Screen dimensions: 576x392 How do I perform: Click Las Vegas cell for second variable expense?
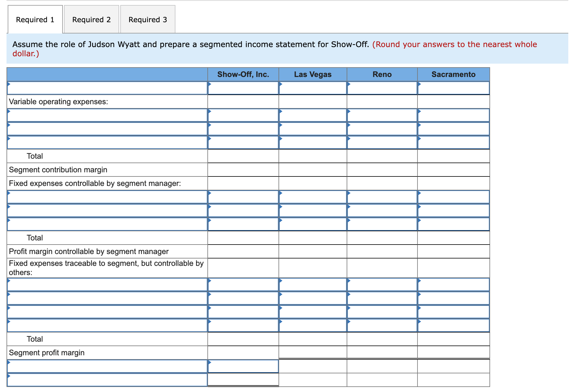313,129
